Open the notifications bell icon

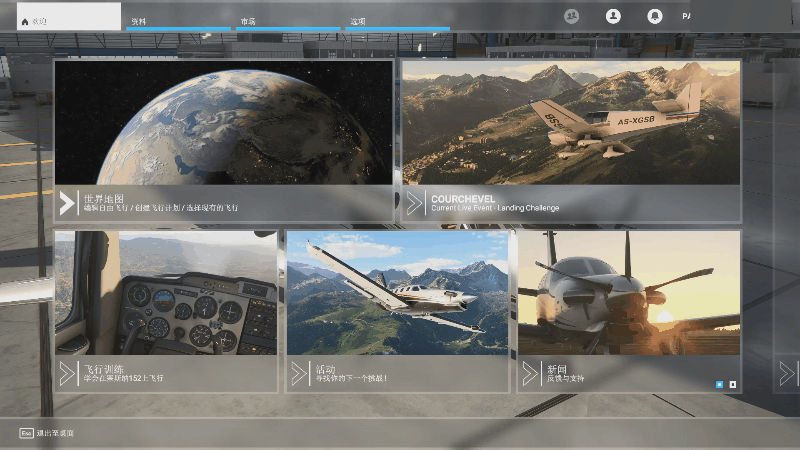(655, 16)
